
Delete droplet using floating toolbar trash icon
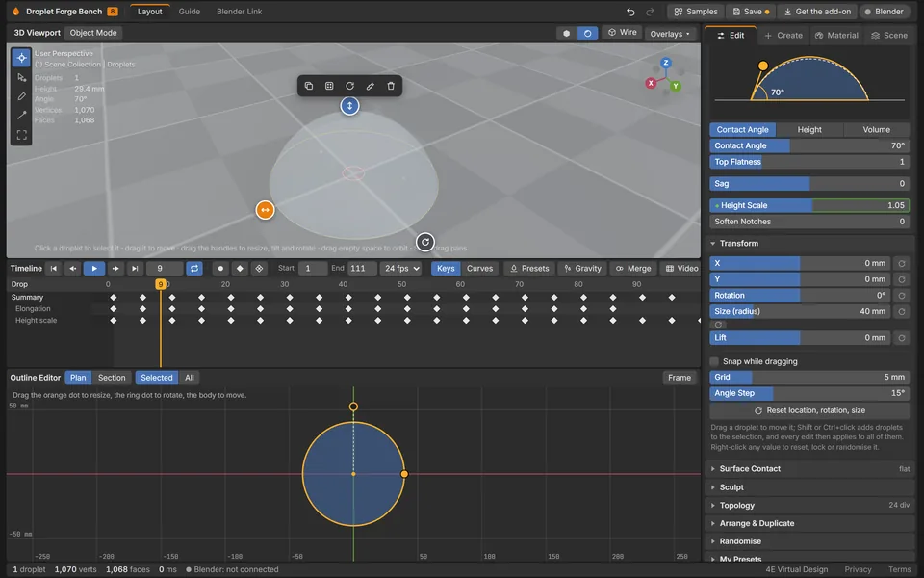391,86
